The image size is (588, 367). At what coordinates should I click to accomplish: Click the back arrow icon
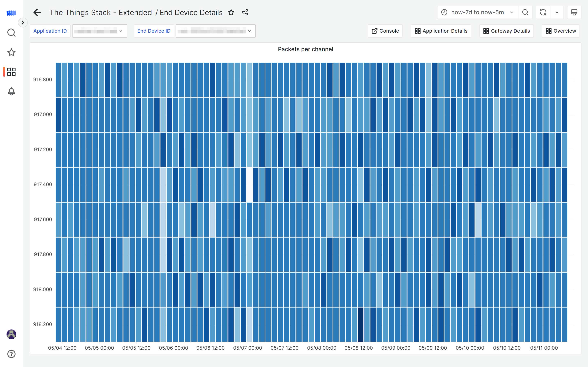coord(37,12)
